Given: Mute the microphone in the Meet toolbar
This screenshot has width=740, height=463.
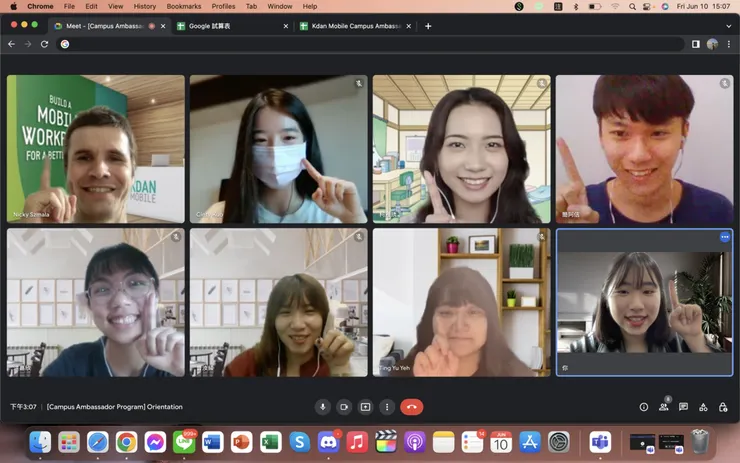Looking at the screenshot, I should pyautogui.click(x=323, y=407).
